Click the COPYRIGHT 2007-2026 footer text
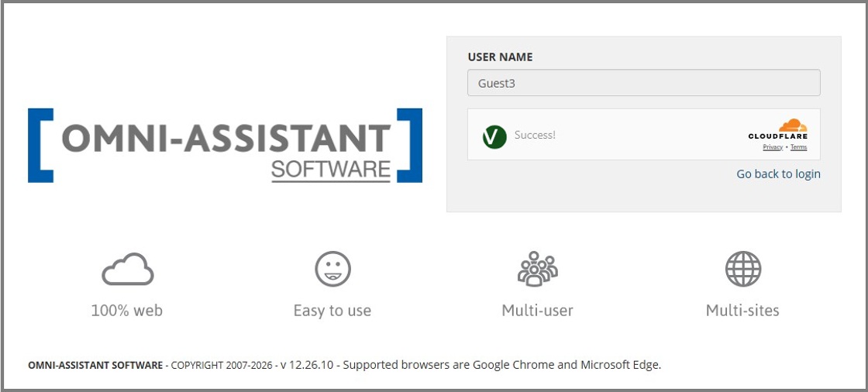 (222, 366)
